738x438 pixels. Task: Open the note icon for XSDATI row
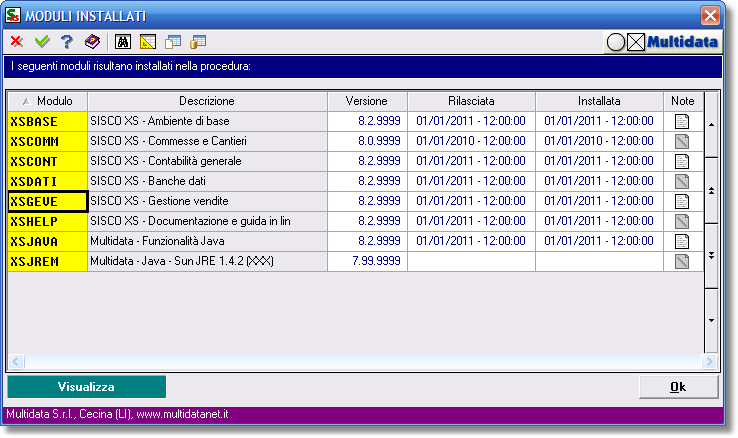(682, 181)
